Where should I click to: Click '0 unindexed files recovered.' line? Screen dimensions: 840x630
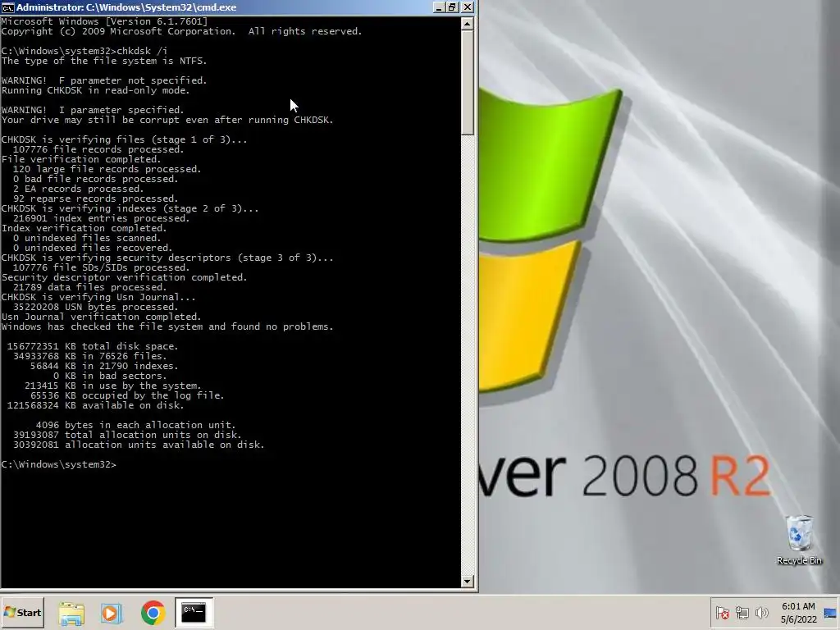click(93, 248)
